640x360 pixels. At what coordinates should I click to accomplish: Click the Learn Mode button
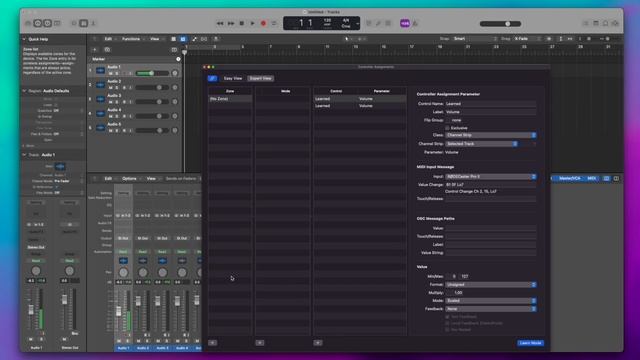pyautogui.click(x=531, y=343)
